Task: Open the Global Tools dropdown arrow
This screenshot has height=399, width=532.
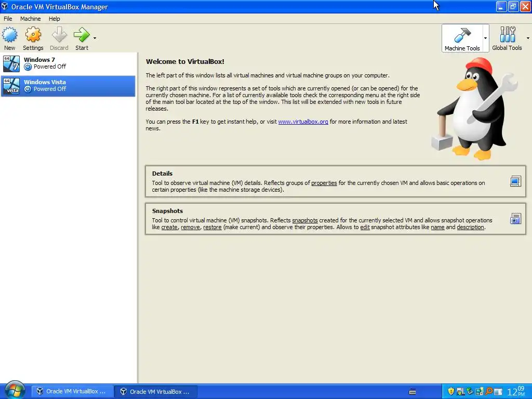Action: 528,38
